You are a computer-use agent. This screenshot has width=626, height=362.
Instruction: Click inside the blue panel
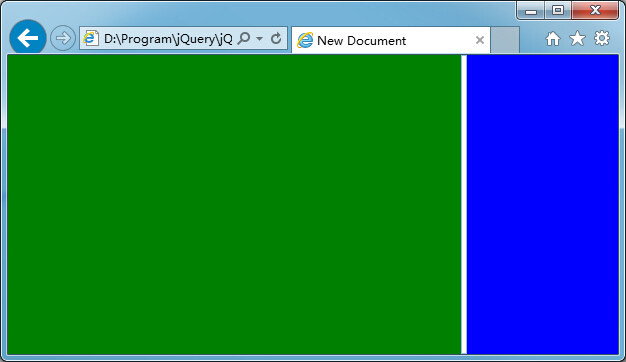point(543,204)
